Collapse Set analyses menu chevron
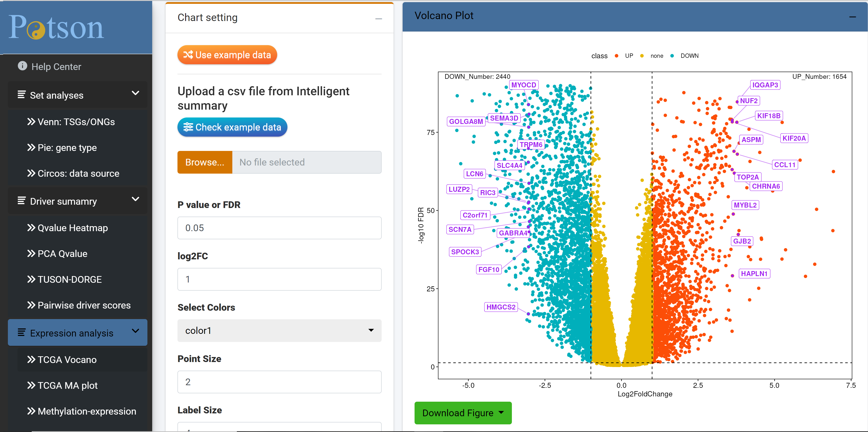 click(x=135, y=93)
